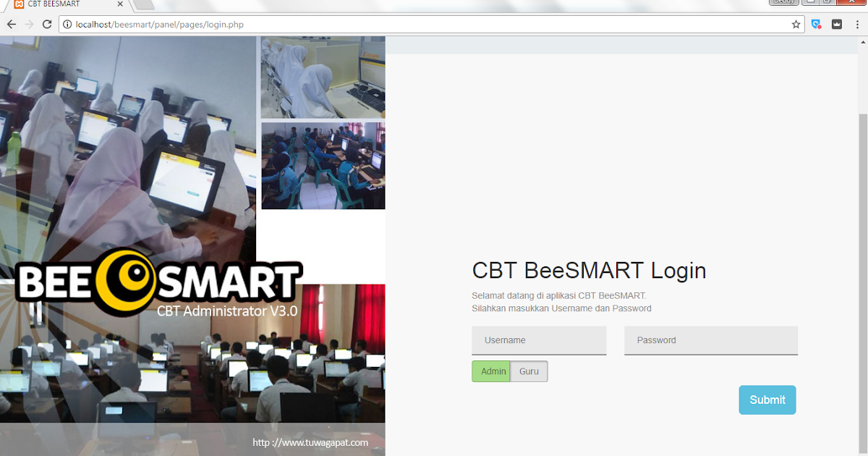Click the forward navigation arrow
Viewport: 868px width, 456px height.
tap(29, 24)
